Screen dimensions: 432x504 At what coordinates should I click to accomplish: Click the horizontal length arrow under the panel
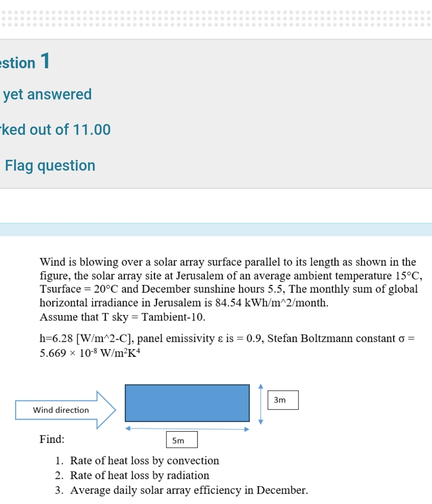pyautogui.click(x=187, y=429)
